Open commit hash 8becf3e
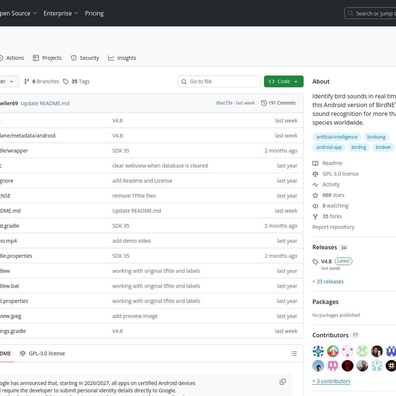 (x=224, y=103)
